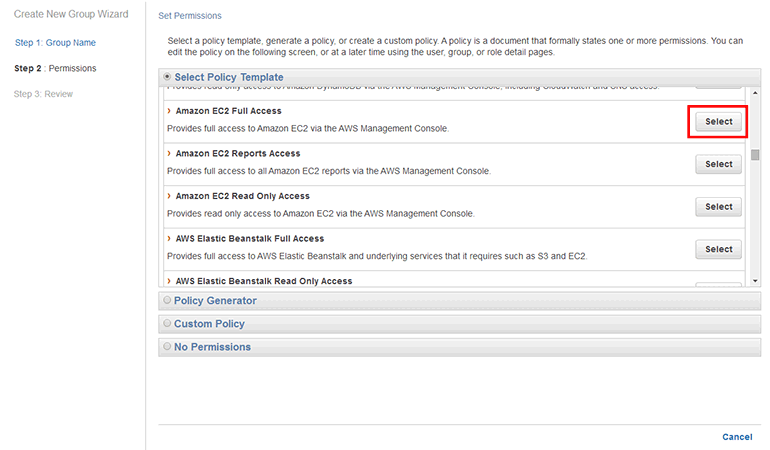Click the policy list scrollbar thumb

755,155
